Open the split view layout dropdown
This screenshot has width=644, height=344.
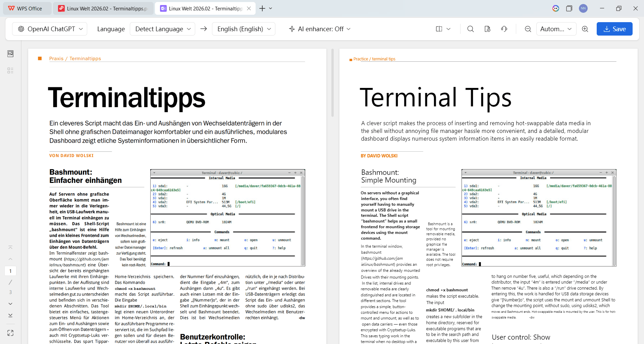point(443,29)
